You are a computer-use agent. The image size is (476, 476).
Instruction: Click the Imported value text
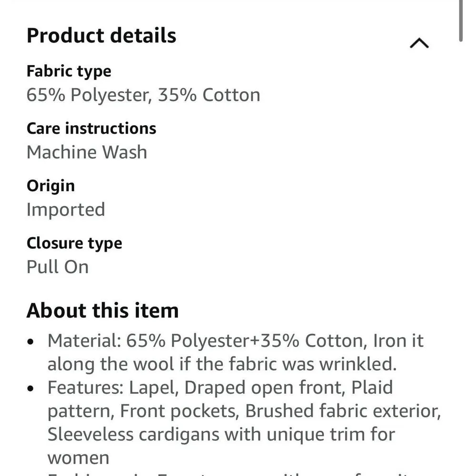pos(66,209)
